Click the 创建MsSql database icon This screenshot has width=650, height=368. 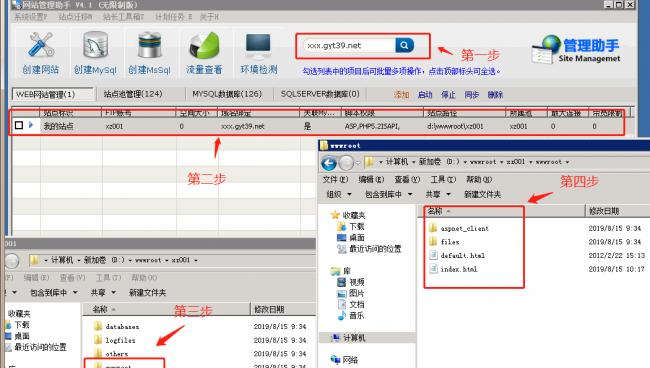[149, 44]
